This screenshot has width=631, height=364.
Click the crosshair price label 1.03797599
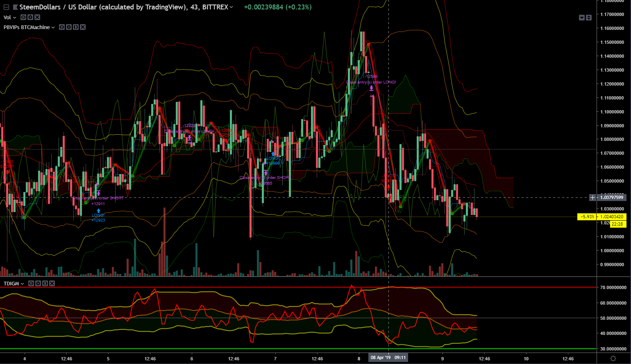point(612,198)
